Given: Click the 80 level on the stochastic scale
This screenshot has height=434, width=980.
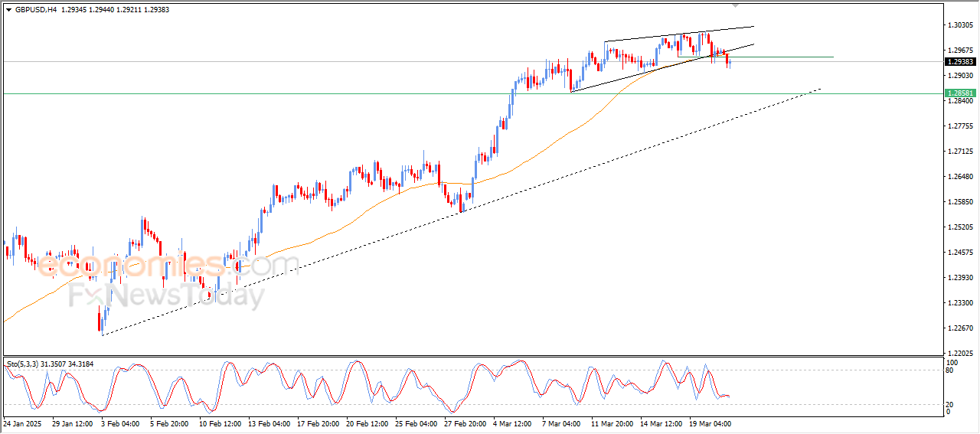Looking at the screenshot, I should 951,370.
